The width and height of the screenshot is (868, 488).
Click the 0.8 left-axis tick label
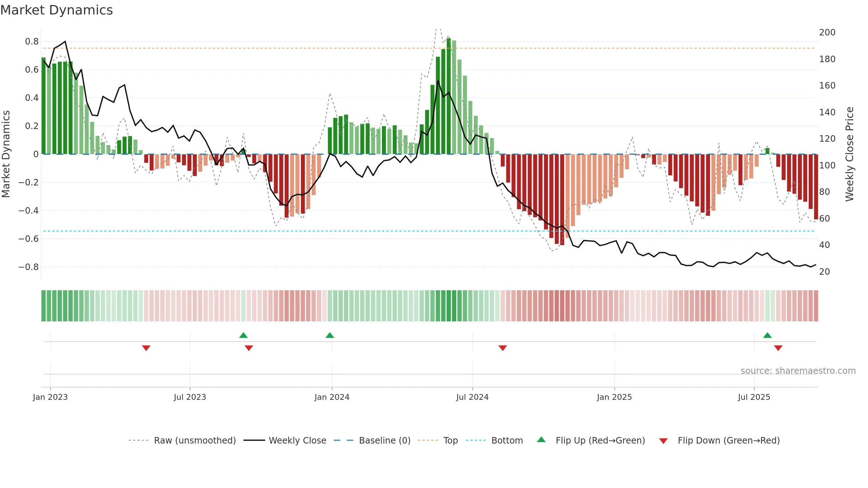point(32,42)
